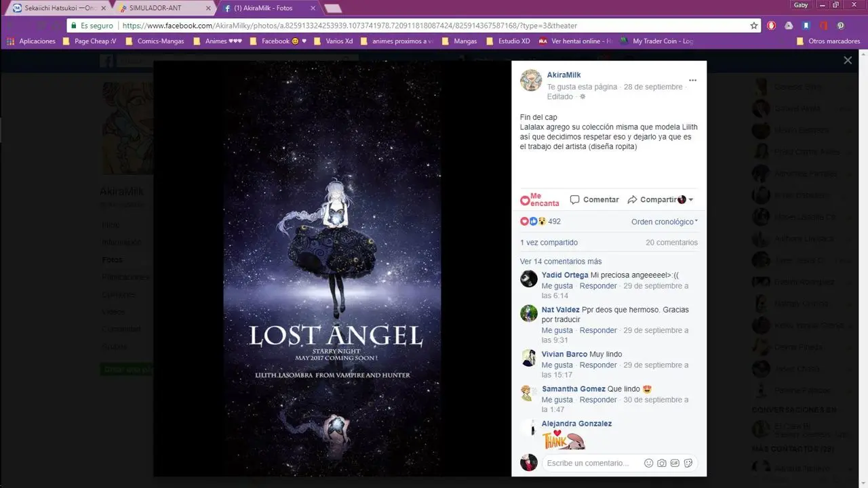Screen dimensions: 868x488
Task: Open Page Cheap :V bookmark folder
Action: [x=90, y=41]
